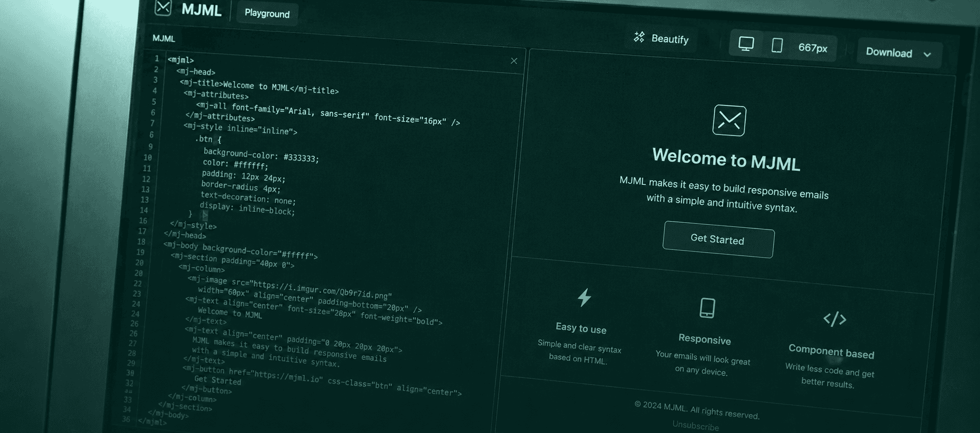Click the mj-button href mjml.io code line

click(x=322, y=381)
